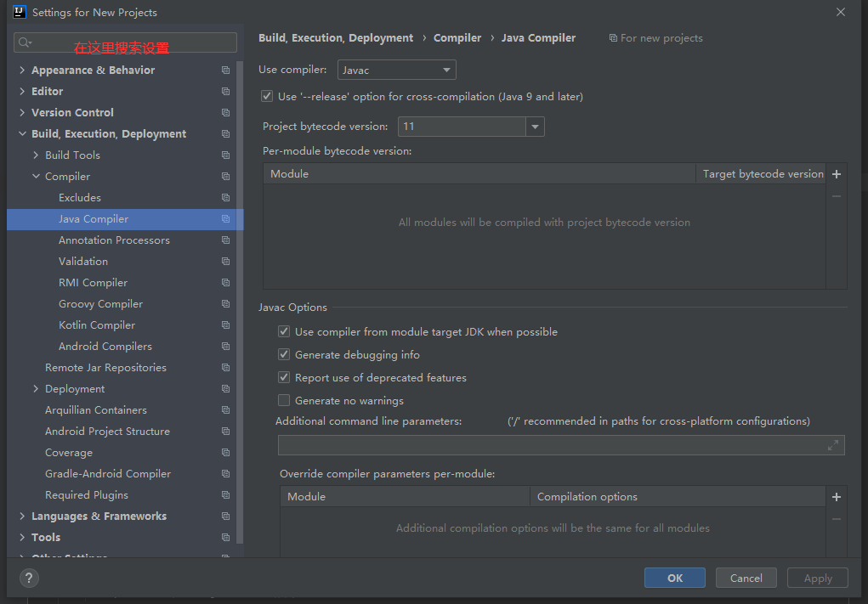Click project-level icon beside Kotlin Compiler
Screen dimensions: 868x604
226,325
